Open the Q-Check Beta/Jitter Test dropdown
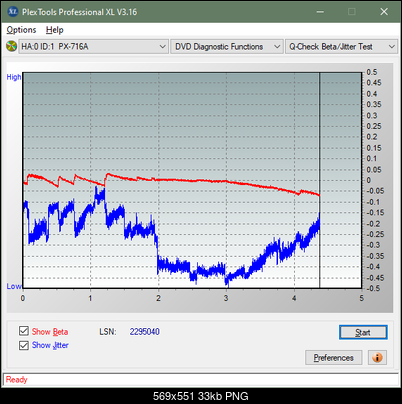Image resolution: width=402 pixels, height=404 pixels. coord(342,47)
